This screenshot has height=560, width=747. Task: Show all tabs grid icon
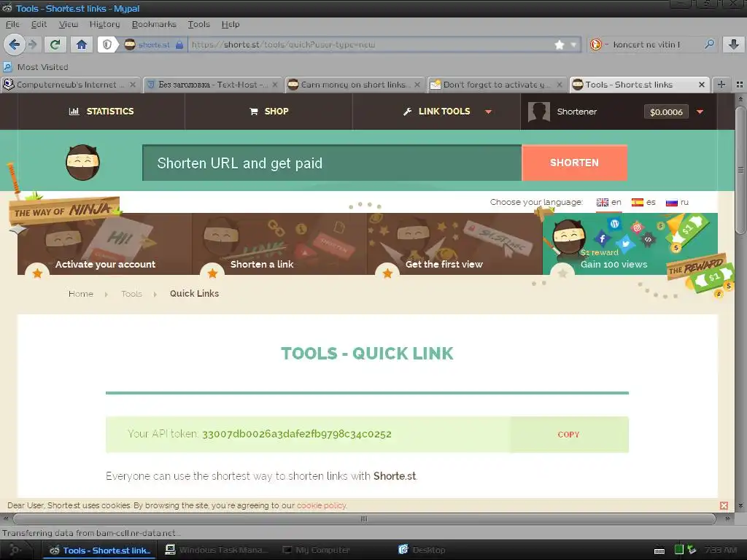(740, 85)
